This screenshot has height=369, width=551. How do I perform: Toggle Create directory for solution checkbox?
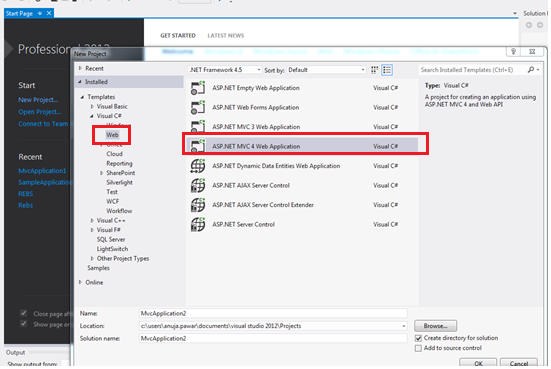coord(418,338)
